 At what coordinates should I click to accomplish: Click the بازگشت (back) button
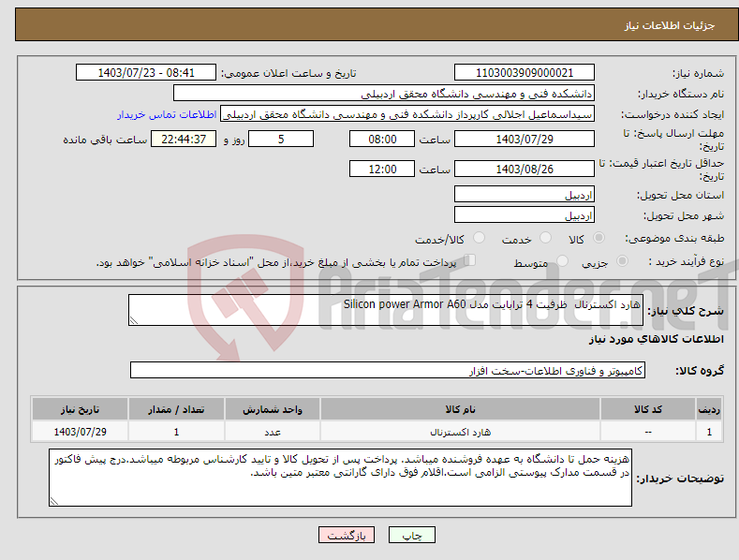pos(347,535)
